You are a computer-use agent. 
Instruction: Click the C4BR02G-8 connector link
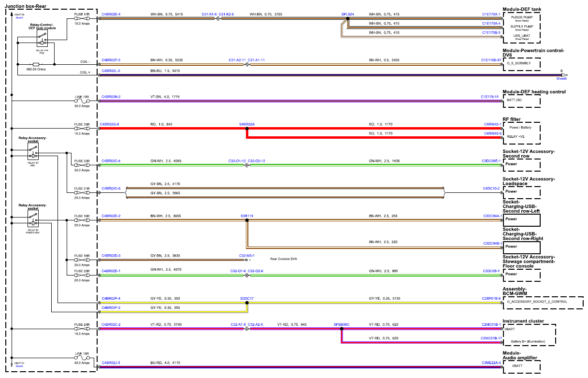[110, 124]
